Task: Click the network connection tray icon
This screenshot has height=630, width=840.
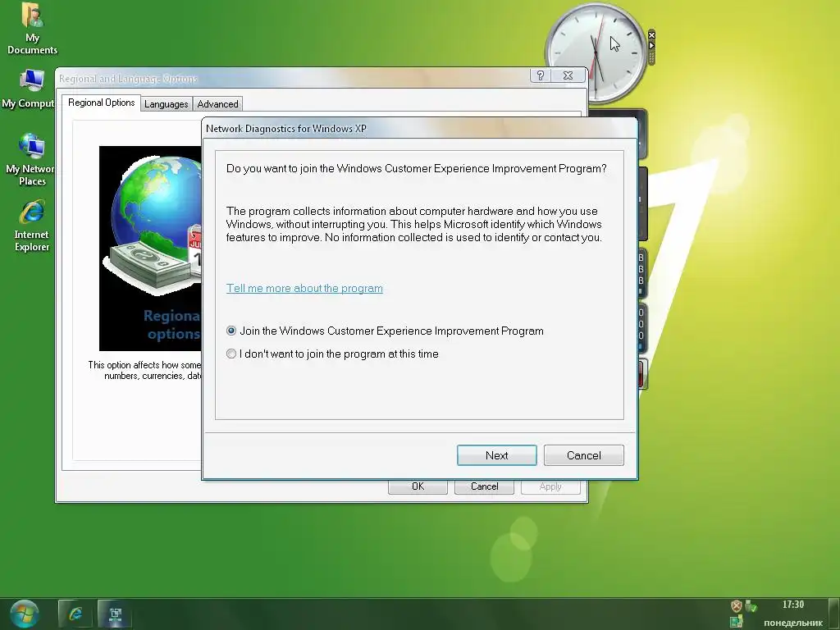Action: point(737,622)
